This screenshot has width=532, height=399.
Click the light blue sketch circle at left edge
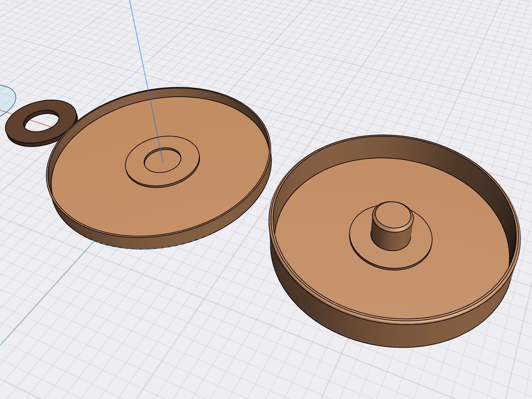(x=5, y=98)
